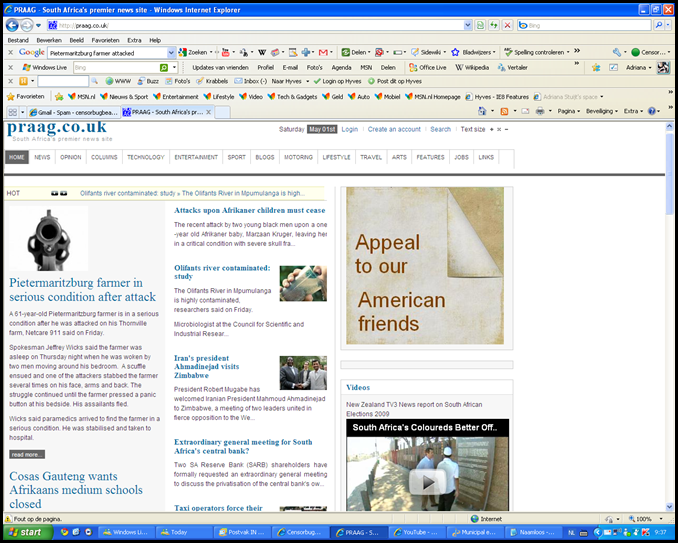Click 'read more...' button under farmer article
Screen dimensions: 678x543
pyautogui.click(x=27, y=454)
